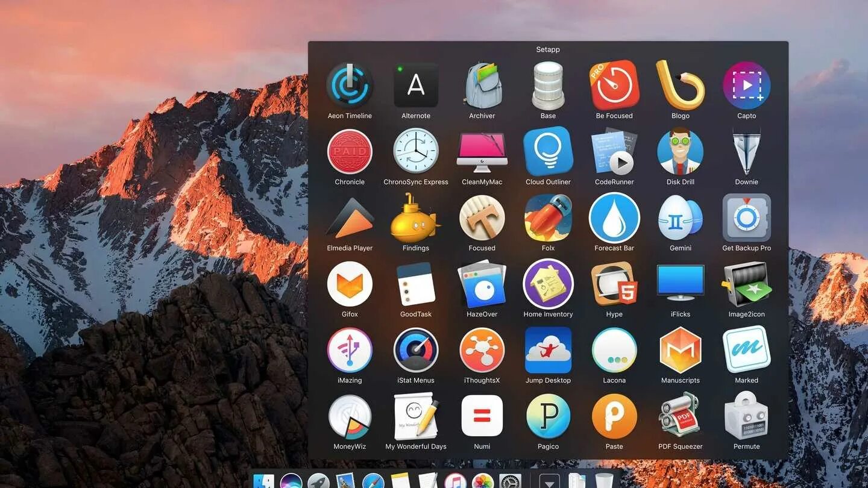Screen dimensions: 868x488
Task: Launch Manuscripts app
Action: tap(681, 351)
